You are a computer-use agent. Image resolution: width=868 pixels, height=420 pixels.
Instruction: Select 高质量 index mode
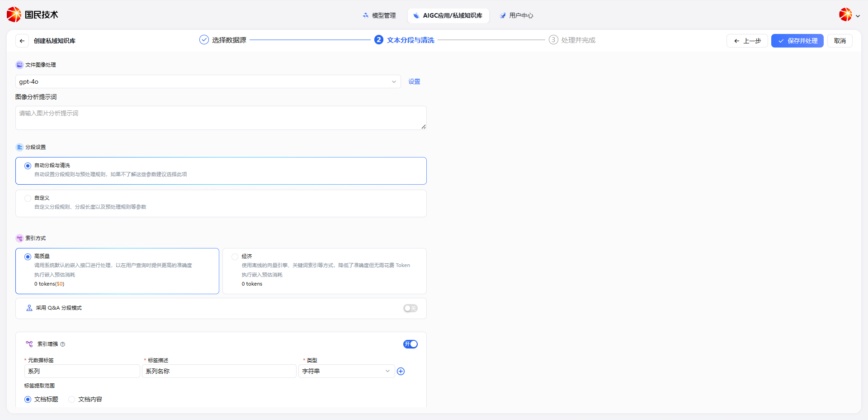(x=28, y=257)
